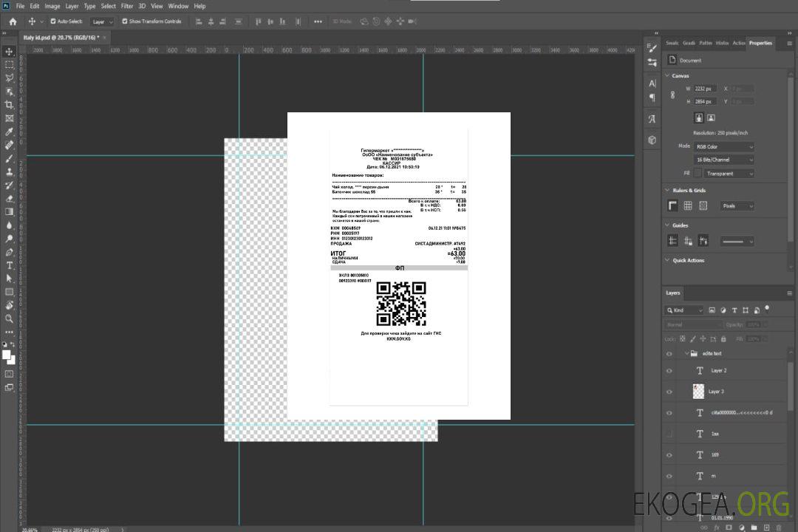
Task: Open the RGB Color mode dropdown
Action: [724, 147]
